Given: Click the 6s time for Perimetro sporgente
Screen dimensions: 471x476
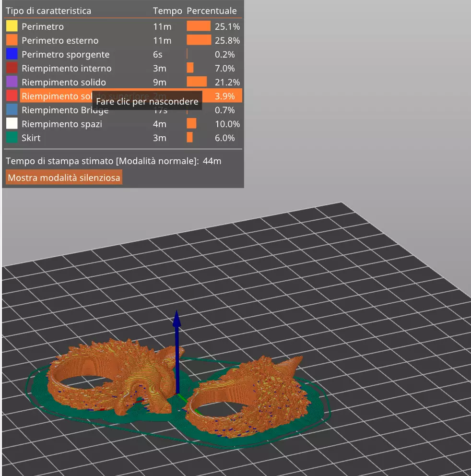Looking at the screenshot, I should click(157, 55).
